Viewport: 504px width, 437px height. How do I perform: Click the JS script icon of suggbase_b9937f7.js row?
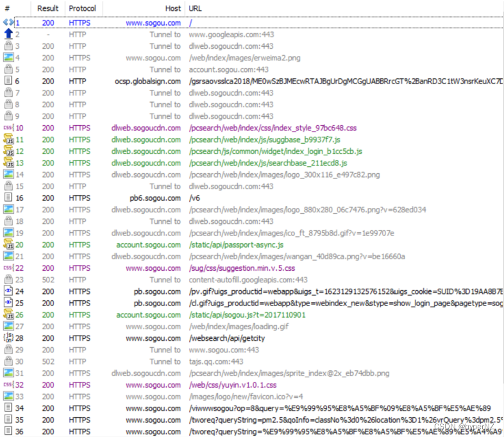coord(8,139)
